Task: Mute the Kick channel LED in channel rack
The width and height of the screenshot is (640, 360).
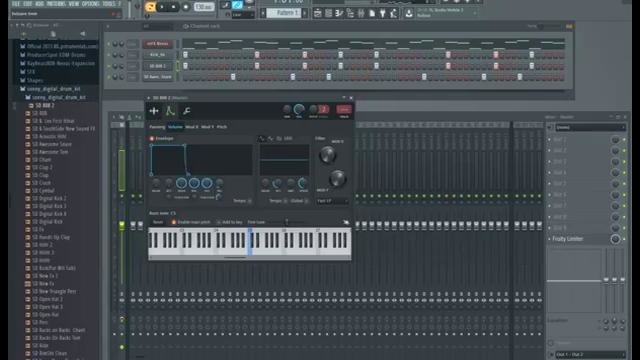Action: [x=109, y=55]
